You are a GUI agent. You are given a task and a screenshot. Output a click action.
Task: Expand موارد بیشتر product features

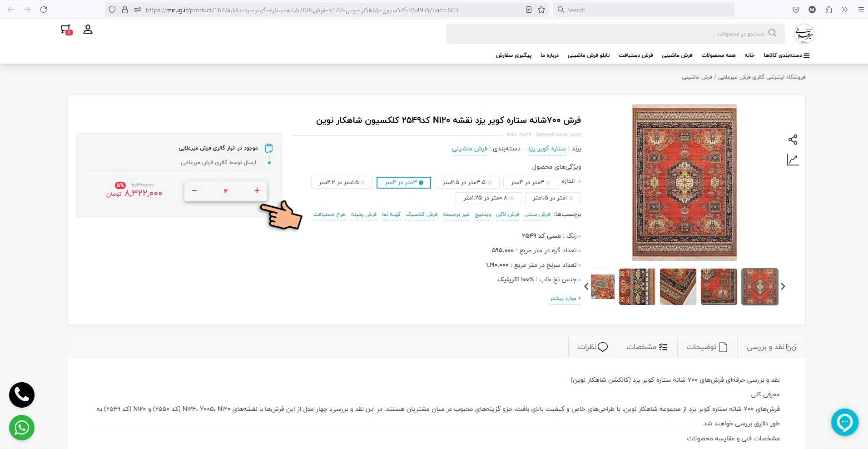pyautogui.click(x=565, y=299)
